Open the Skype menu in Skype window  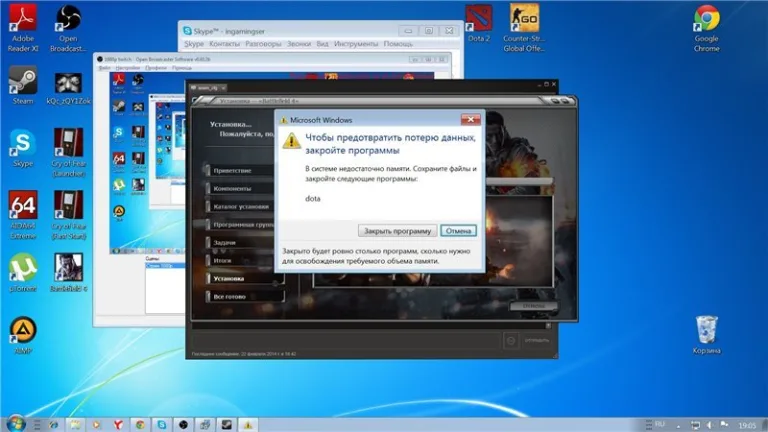coord(193,44)
